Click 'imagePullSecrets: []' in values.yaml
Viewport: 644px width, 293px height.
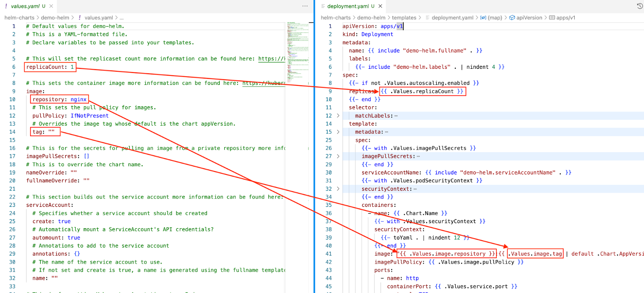[58, 156]
